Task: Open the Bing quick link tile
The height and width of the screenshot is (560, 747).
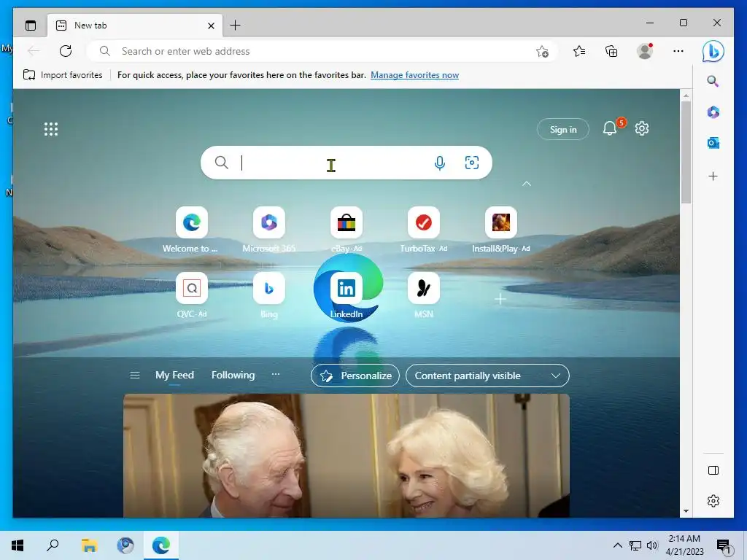Action: [x=268, y=295]
